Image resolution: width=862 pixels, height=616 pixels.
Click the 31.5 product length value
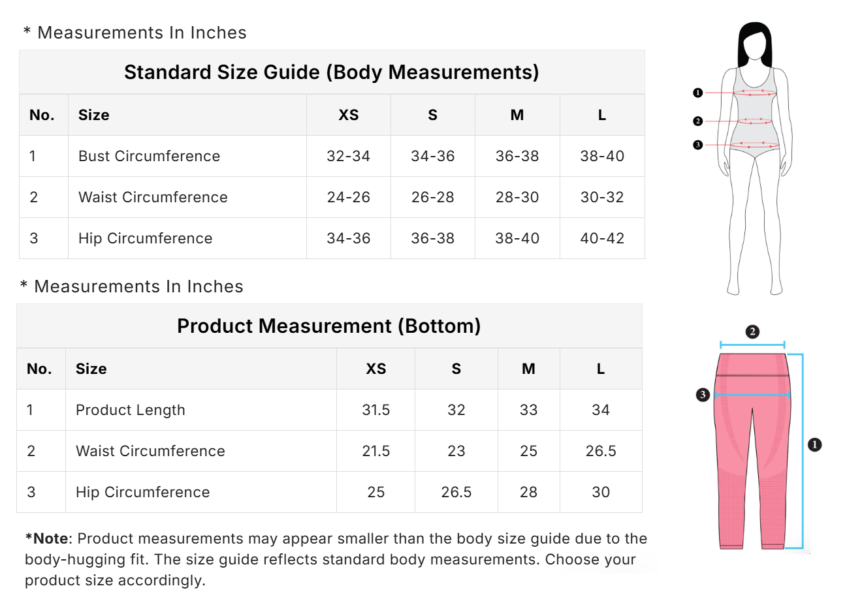pos(375,410)
